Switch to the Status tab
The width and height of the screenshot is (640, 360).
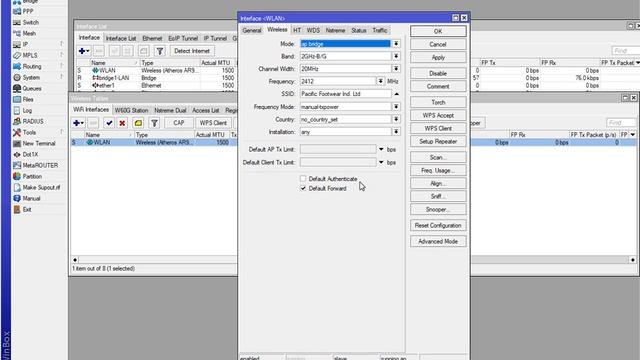point(359,31)
